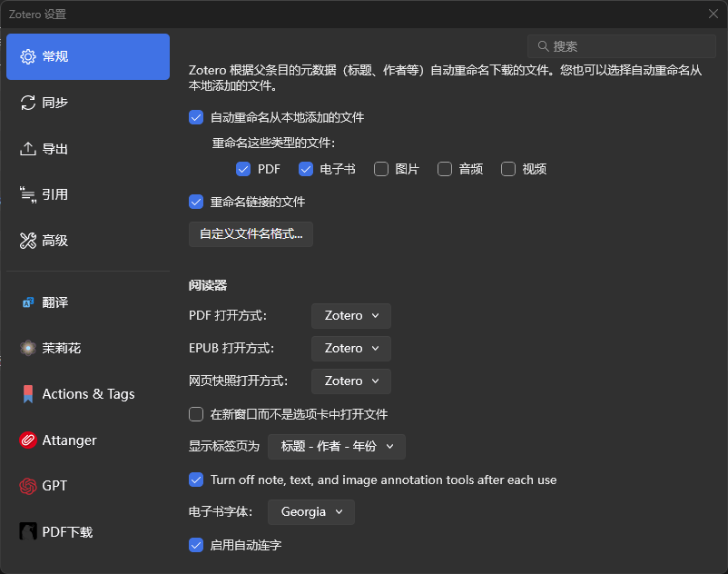Toggle 重命名链接的文件 checkbox
Image resolution: width=728 pixels, height=574 pixels.
tap(196, 202)
